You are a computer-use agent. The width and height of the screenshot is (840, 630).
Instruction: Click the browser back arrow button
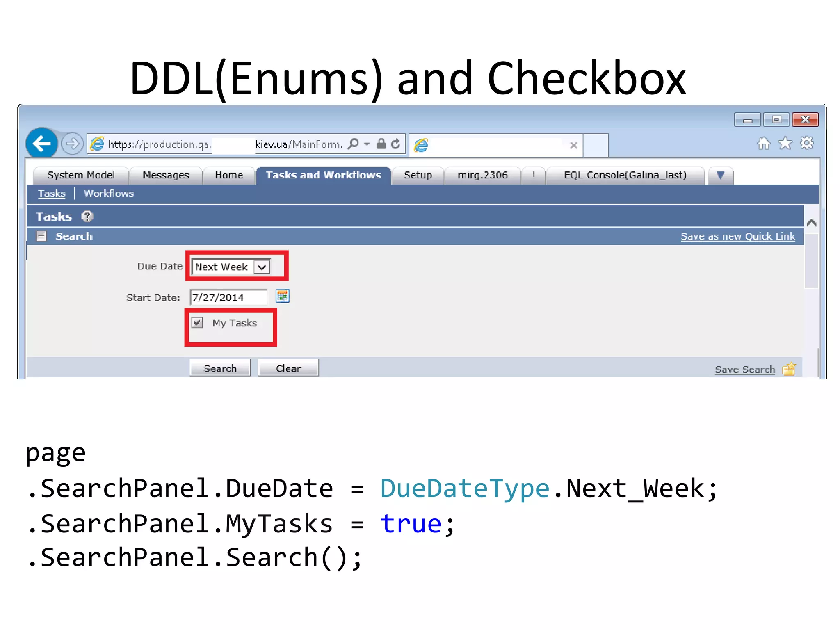pyautogui.click(x=41, y=144)
